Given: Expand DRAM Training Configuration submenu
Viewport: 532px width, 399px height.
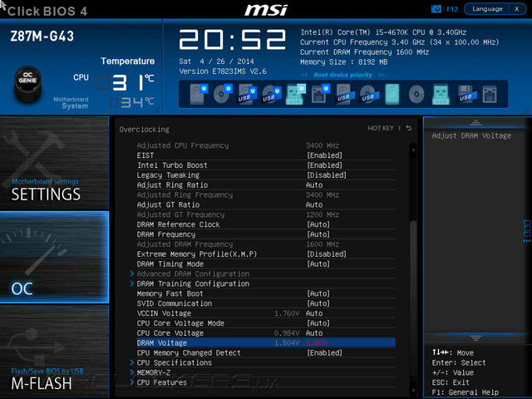Looking at the screenshot, I should 193,283.
